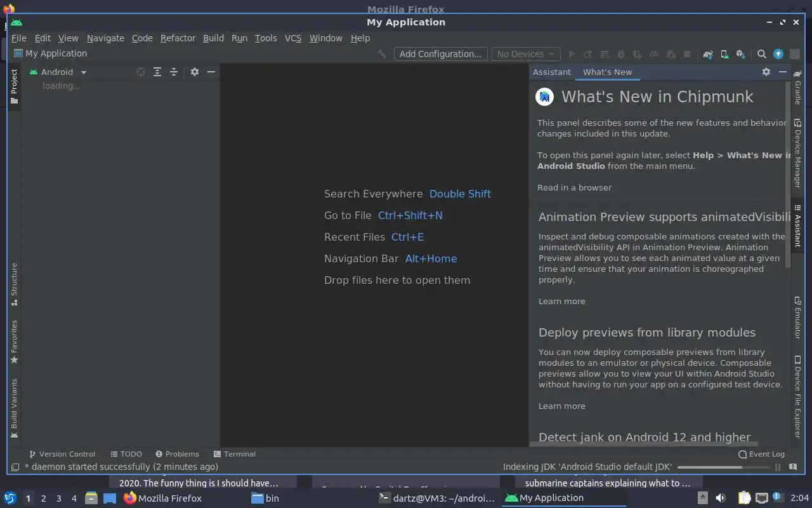Toggle the Device Manager side tab
Screen dimensions: 812x508
click(x=797, y=154)
